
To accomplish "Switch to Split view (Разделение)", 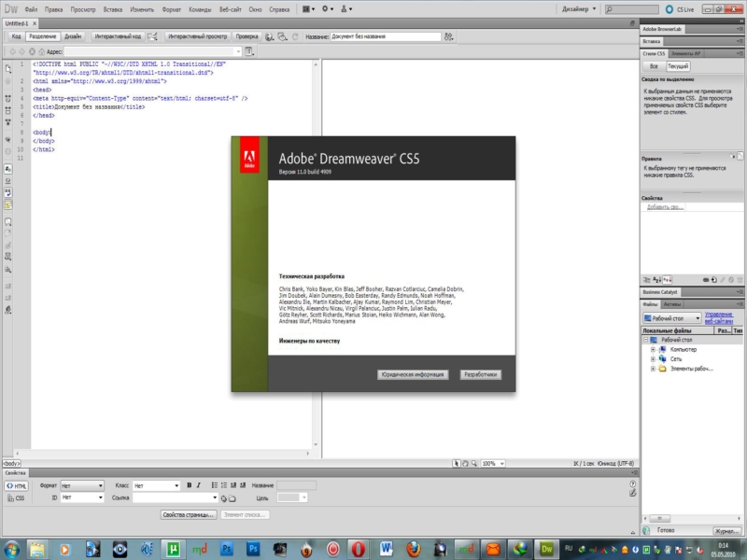I will [42, 36].
